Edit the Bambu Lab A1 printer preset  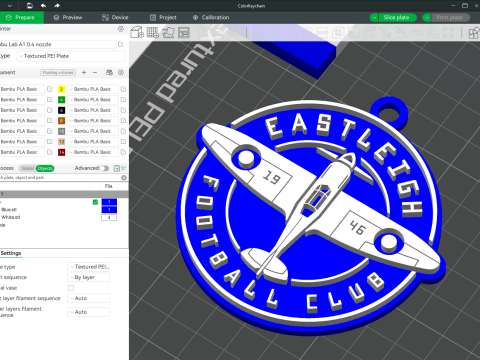(x=121, y=44)
